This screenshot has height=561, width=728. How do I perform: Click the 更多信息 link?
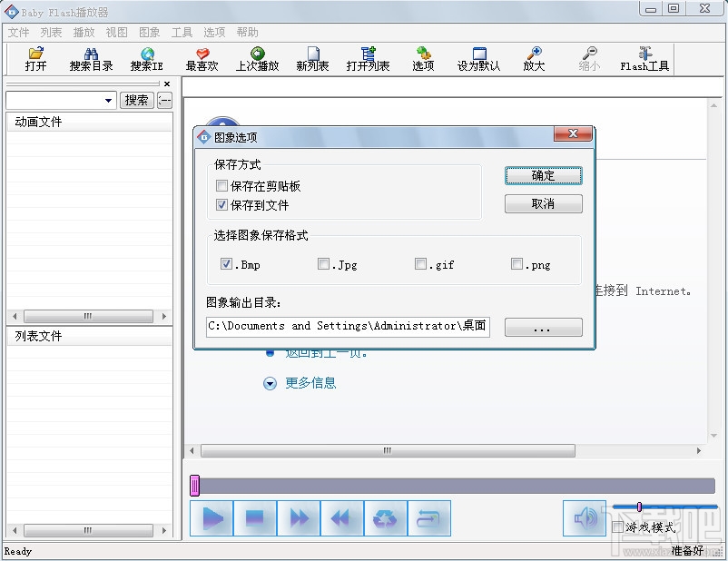[310, 383]
